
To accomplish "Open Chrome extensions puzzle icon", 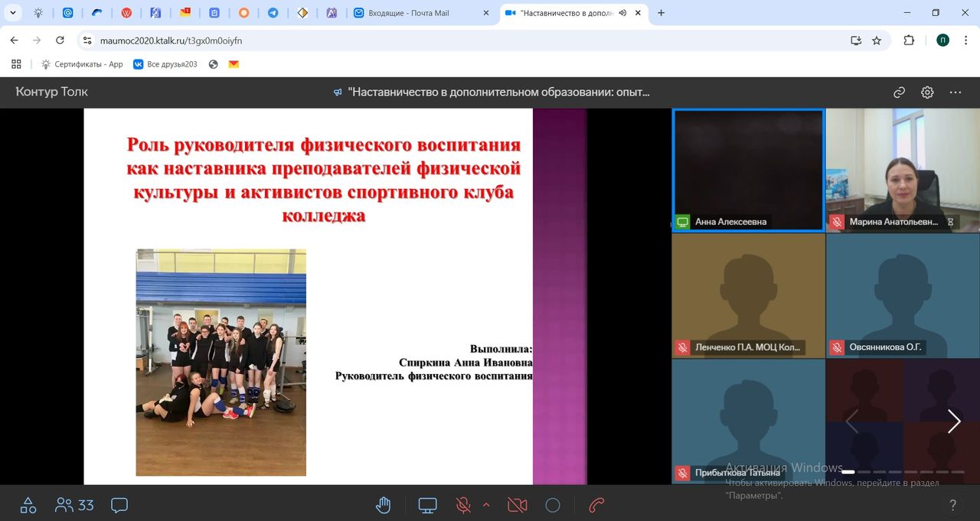I will (x=909, y=41).
